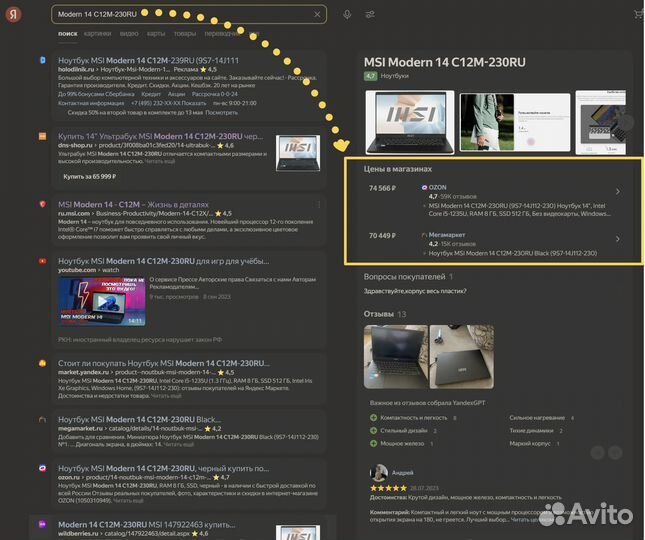645x540 pixels.
Task: Click the 74 566 ₽ price
Action: point(382,188)
